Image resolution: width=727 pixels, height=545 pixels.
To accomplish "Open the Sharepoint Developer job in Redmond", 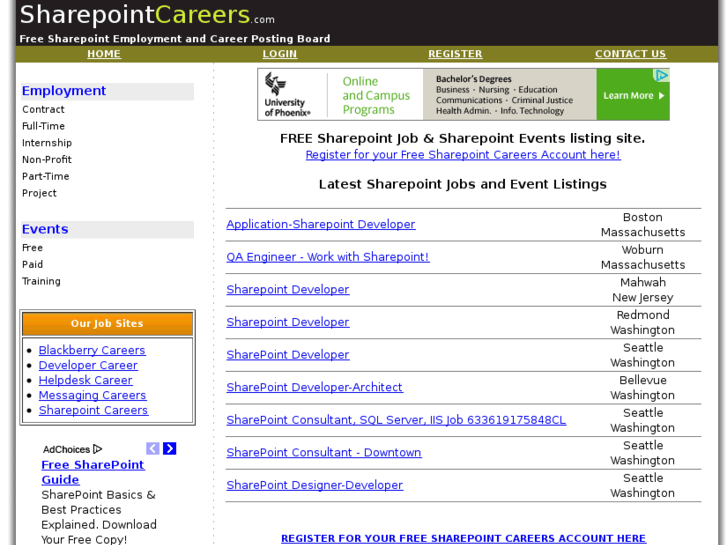I will pos(288,322).
